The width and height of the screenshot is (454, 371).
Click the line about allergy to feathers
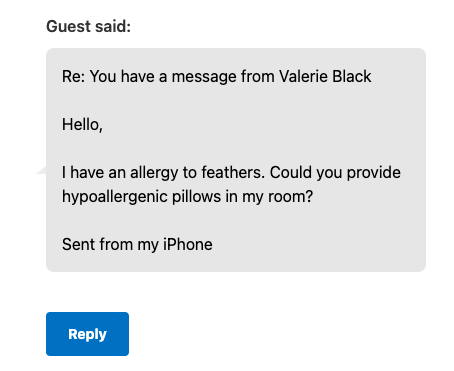231,173
